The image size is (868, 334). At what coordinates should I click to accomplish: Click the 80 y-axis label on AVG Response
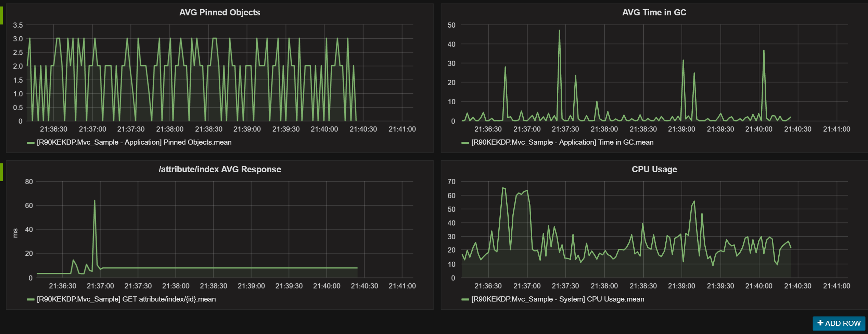[x=29, y=182]
